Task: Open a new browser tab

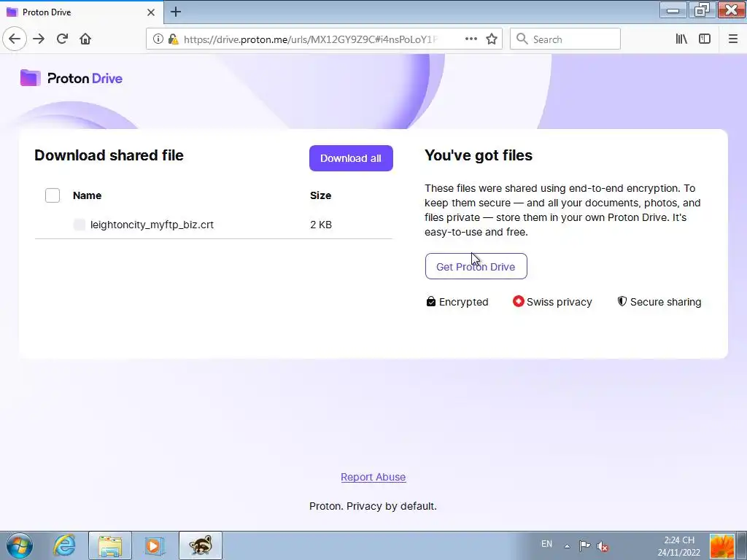Action: coord(176,12)
